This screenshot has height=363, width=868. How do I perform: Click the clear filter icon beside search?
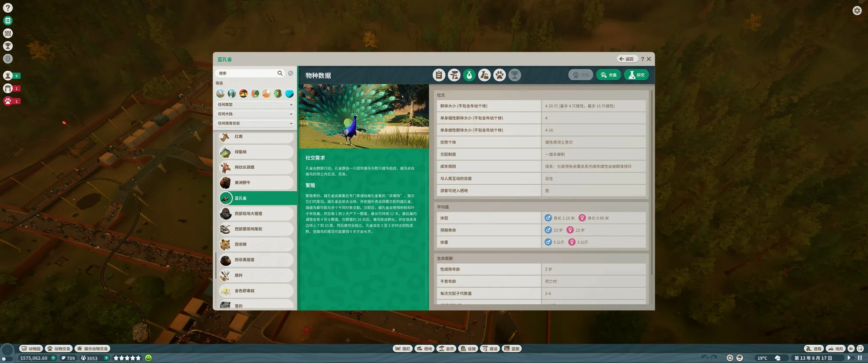pos(291,73)
